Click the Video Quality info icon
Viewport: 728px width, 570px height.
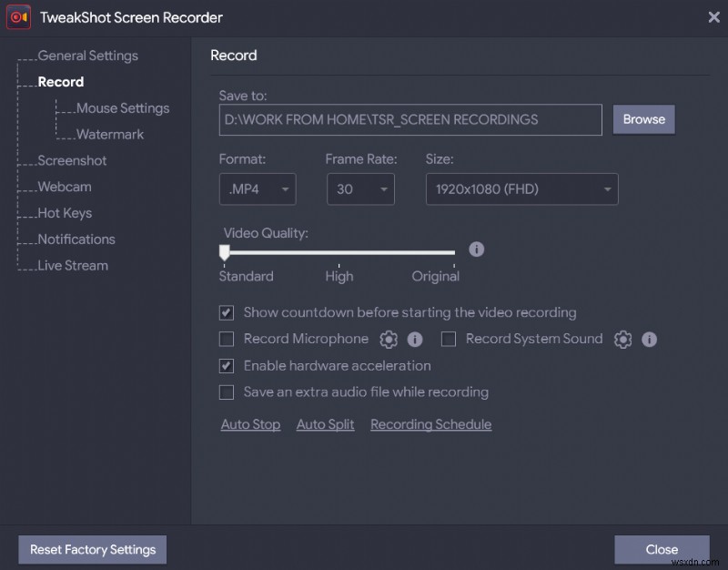coord(476,249)
